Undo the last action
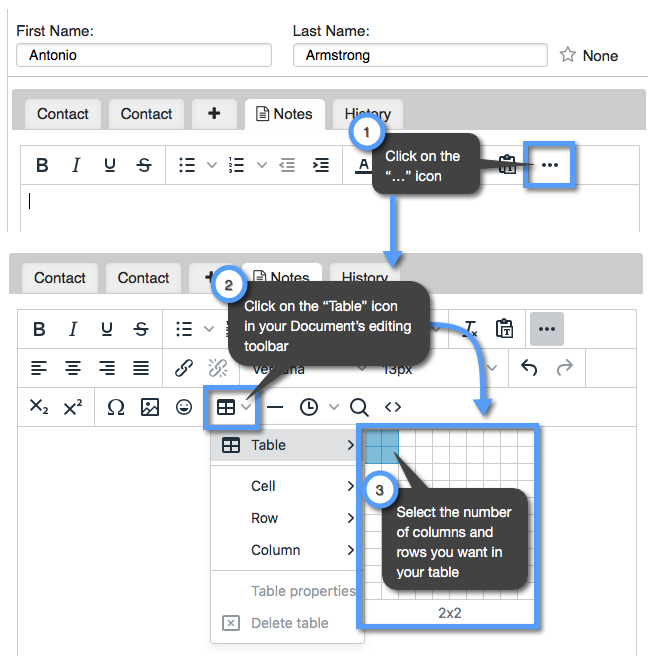Screen dimensions: 648x660 pyautogui.click(x=529, y=367)
